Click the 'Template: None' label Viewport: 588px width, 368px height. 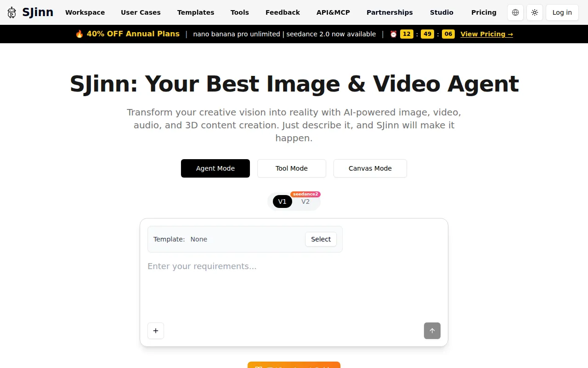180,239
